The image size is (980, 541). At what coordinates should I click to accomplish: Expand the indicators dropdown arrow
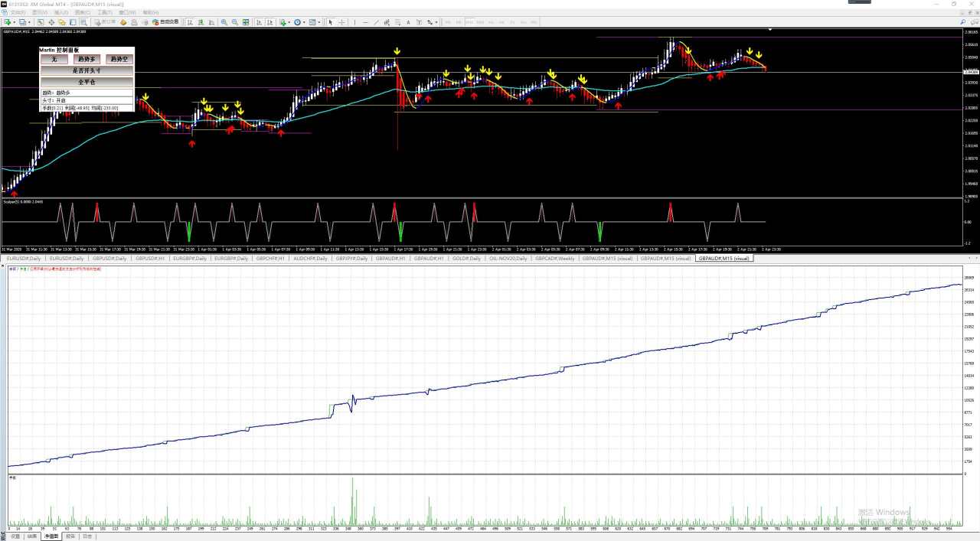point(289,22)
